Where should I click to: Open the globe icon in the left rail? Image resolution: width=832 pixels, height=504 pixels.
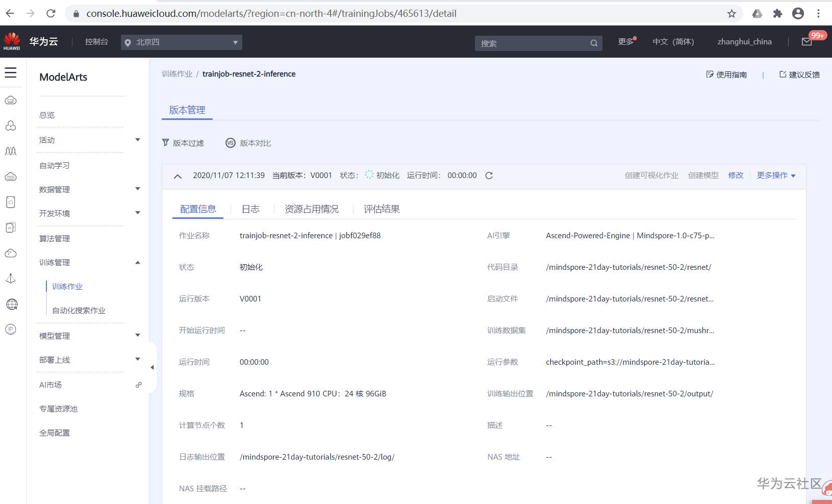tap(11, 304)
